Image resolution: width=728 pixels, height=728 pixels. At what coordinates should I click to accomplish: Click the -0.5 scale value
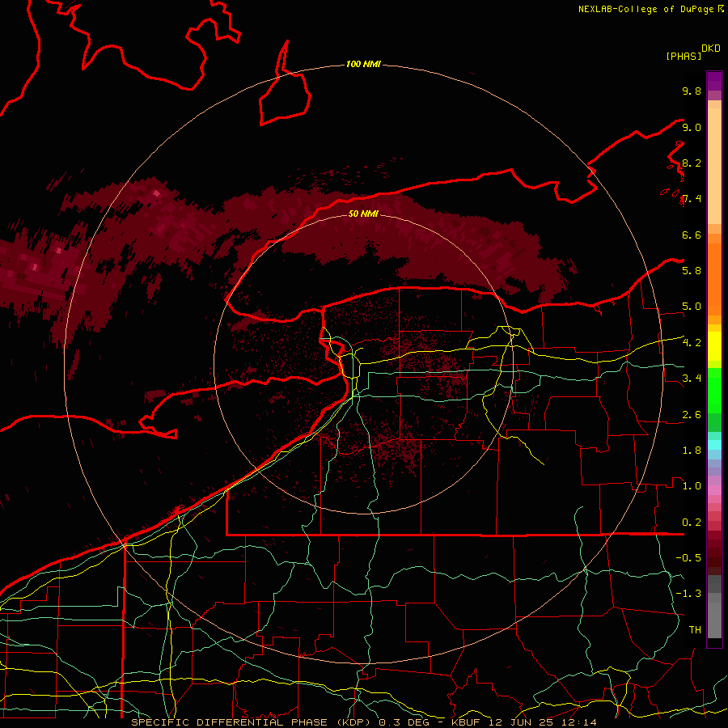[688, 557]
